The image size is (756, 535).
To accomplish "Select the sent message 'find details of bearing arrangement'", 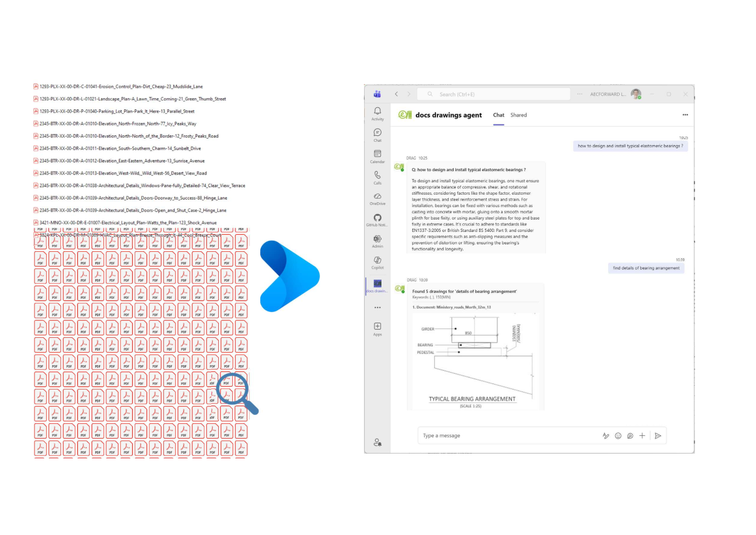I will tap(646, 268).
